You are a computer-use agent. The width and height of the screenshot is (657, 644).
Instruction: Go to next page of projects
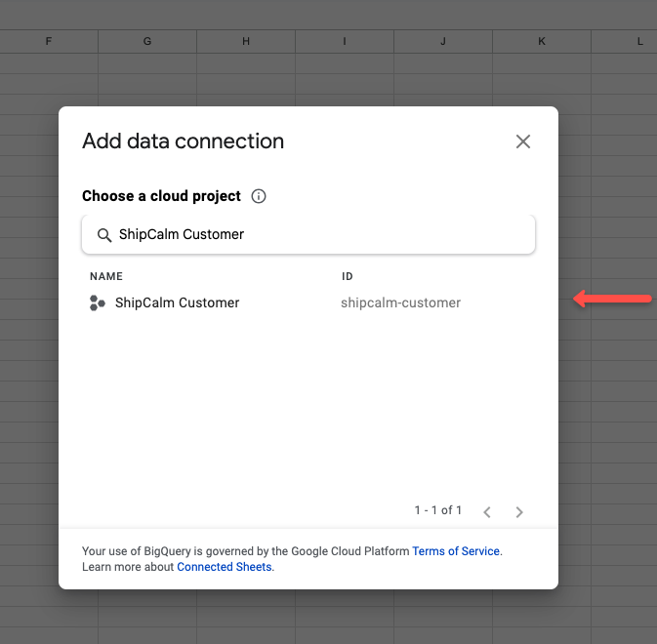point(519,511)
